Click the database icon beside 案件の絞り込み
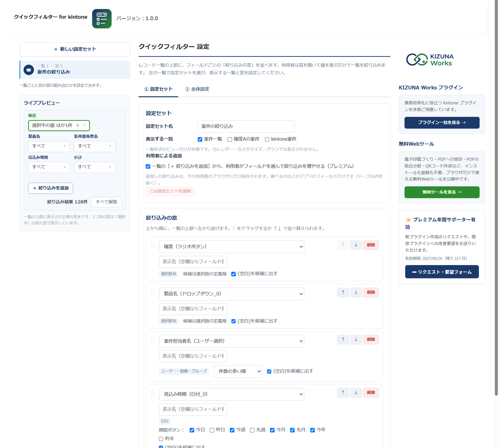Screen dimensions: 499x448 click(x=29, y=70)
